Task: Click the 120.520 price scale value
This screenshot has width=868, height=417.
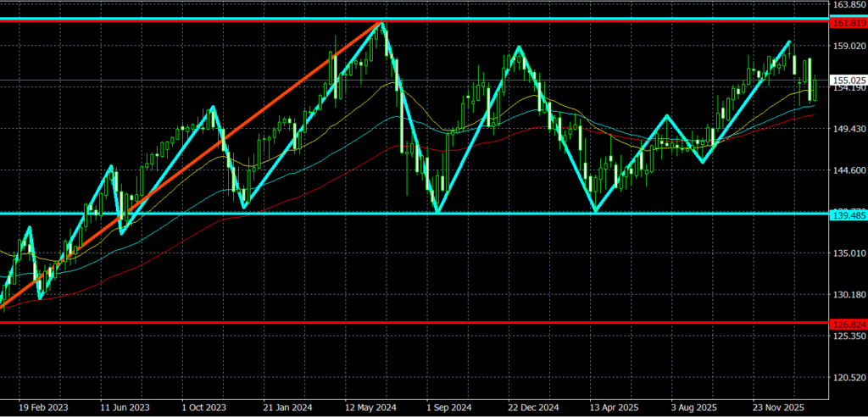Action: point(848,378)
